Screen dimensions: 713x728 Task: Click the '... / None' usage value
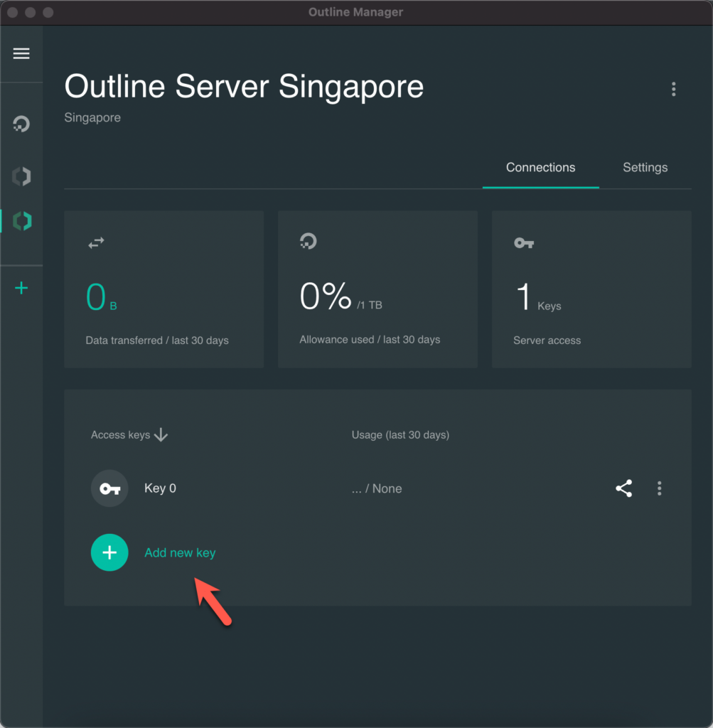[377, 488]
